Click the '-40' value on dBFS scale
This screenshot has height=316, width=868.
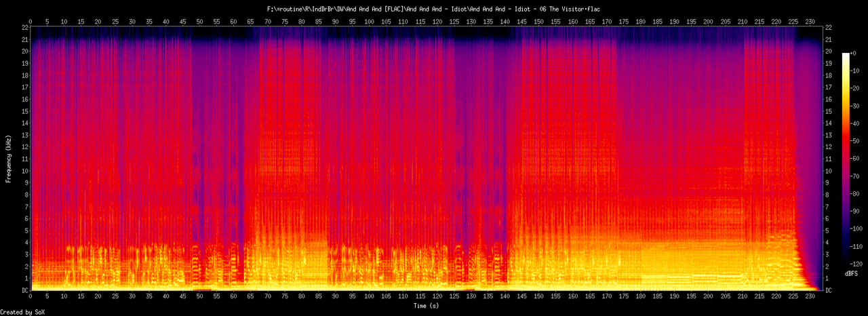pyautogui.click(x=856, y=123)
